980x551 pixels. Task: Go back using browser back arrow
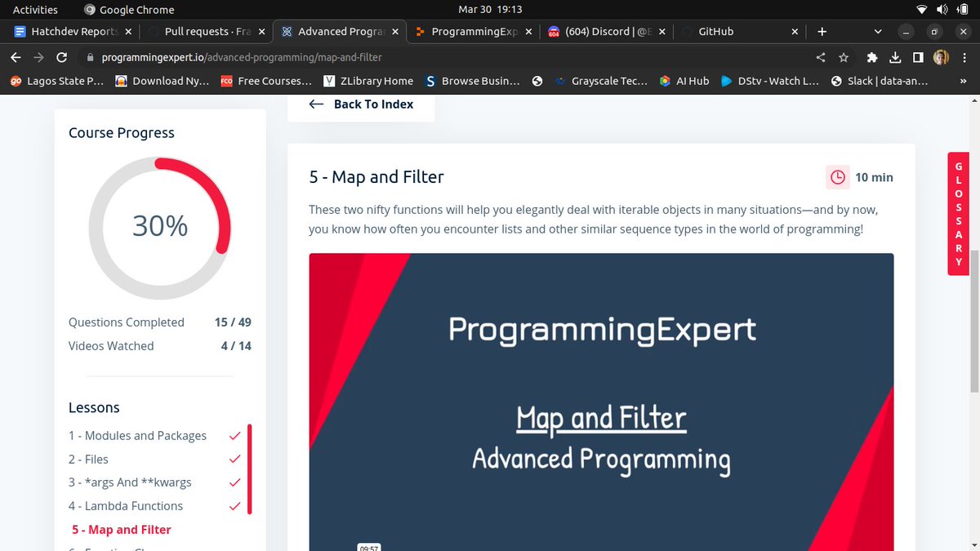pos(16,58)
